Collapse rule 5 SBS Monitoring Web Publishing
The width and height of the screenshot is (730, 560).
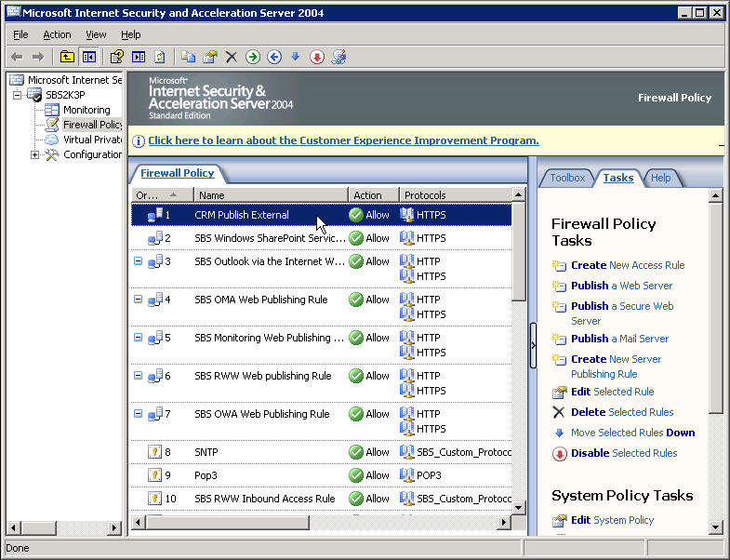tap(138, 338)
